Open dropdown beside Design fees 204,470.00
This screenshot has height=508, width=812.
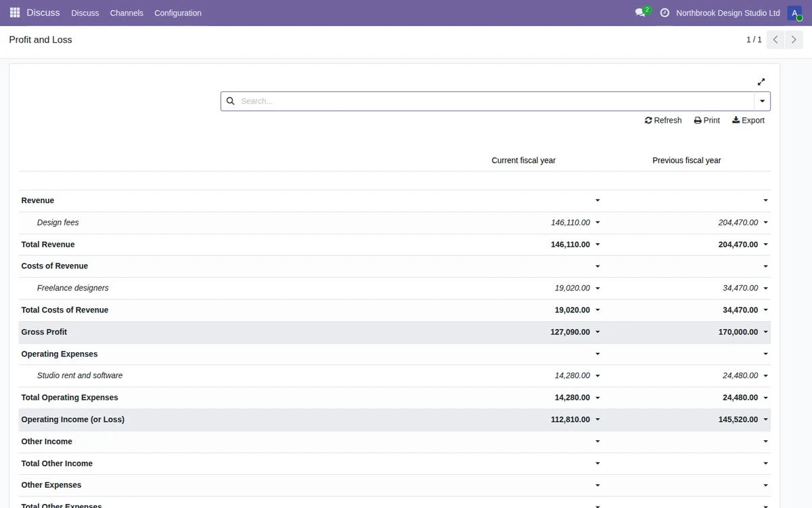pos(766,222)
